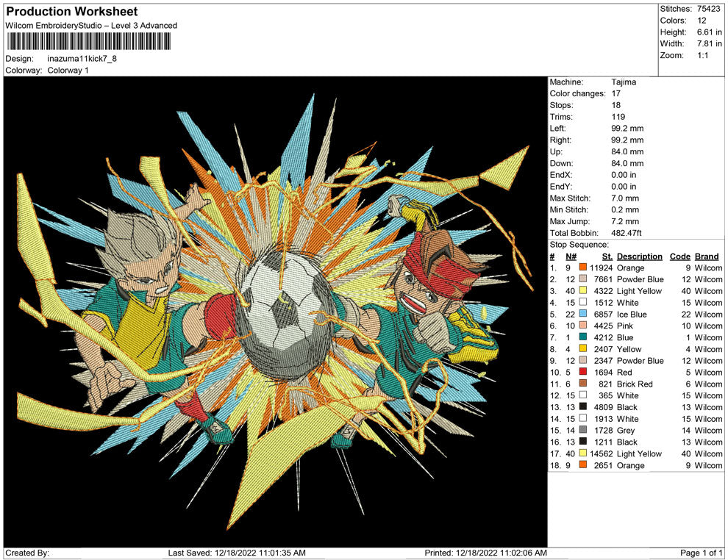Click the Powder Blue swatch in stop 2
The width and height of the screenshot is (728, 560).
(x=582, y=279)
